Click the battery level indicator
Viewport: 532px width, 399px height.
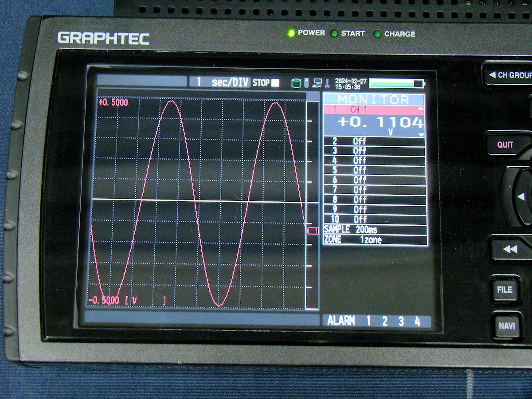(x=396, y=83)
